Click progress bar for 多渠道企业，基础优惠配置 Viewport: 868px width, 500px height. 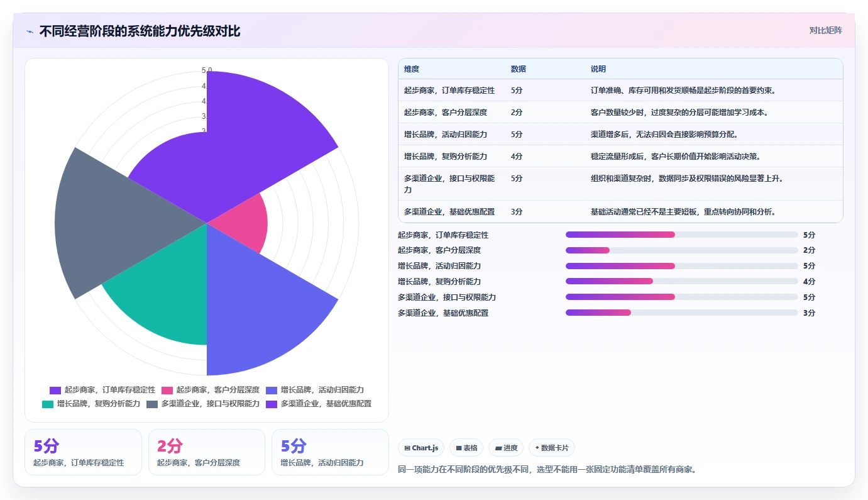tap(682, 313)
